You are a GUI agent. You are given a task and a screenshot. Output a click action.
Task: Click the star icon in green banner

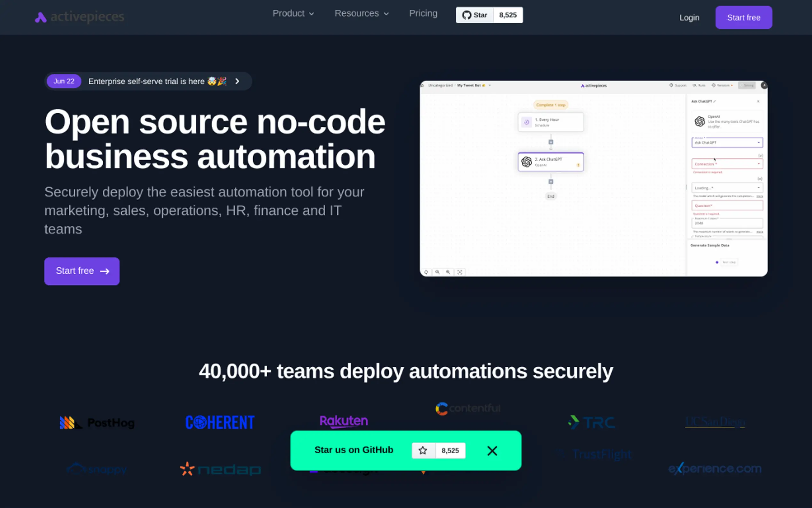coord(423,450)
